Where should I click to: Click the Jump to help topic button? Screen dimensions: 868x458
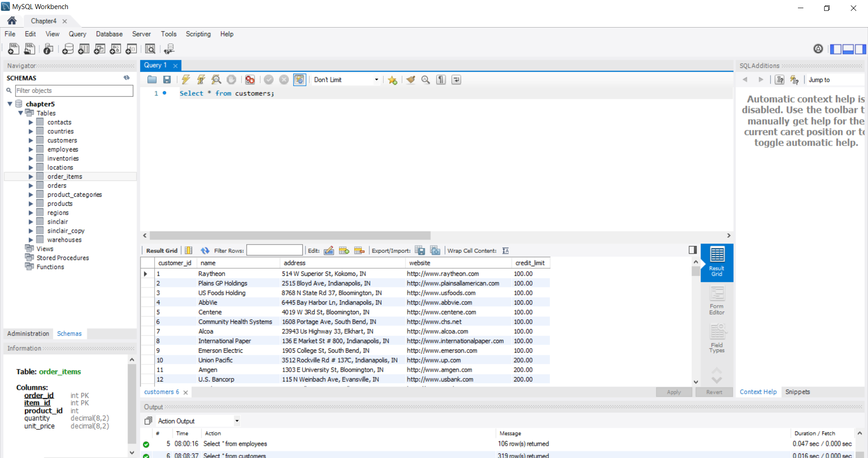click(819, 80)
